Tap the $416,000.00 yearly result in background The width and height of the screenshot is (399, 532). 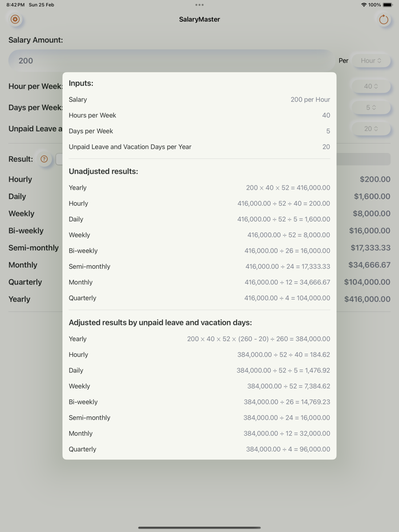(367, 299)
